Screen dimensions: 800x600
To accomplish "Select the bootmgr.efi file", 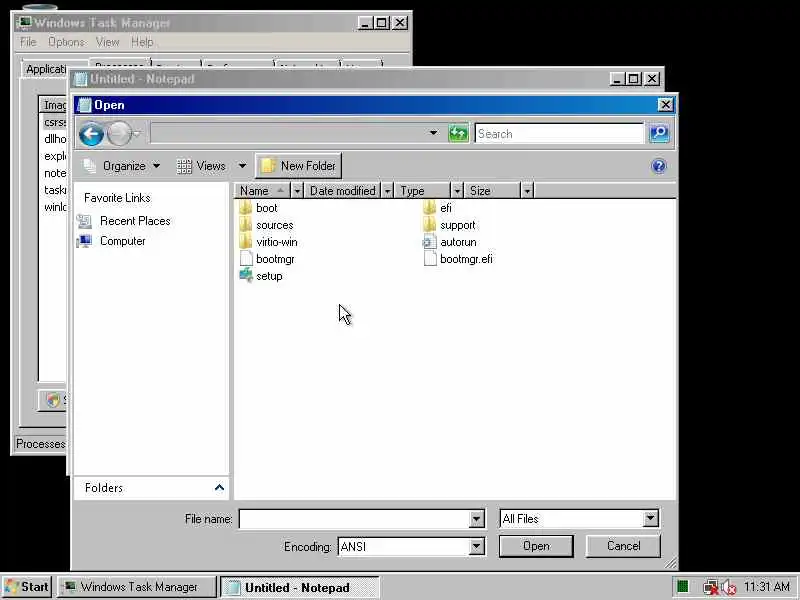I will (458, 259).
